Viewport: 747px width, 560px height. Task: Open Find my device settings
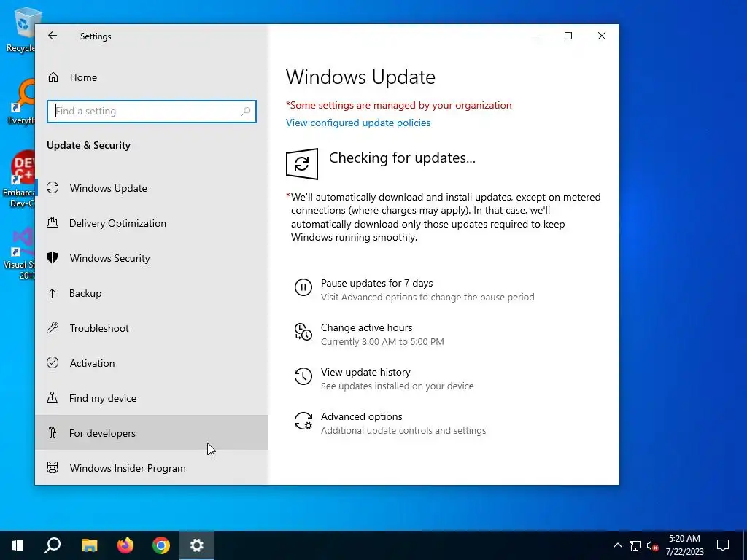tap(152, 398)
